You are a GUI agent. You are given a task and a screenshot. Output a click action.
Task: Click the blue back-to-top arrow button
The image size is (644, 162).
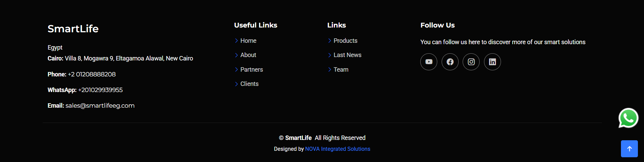pos(629,149)
